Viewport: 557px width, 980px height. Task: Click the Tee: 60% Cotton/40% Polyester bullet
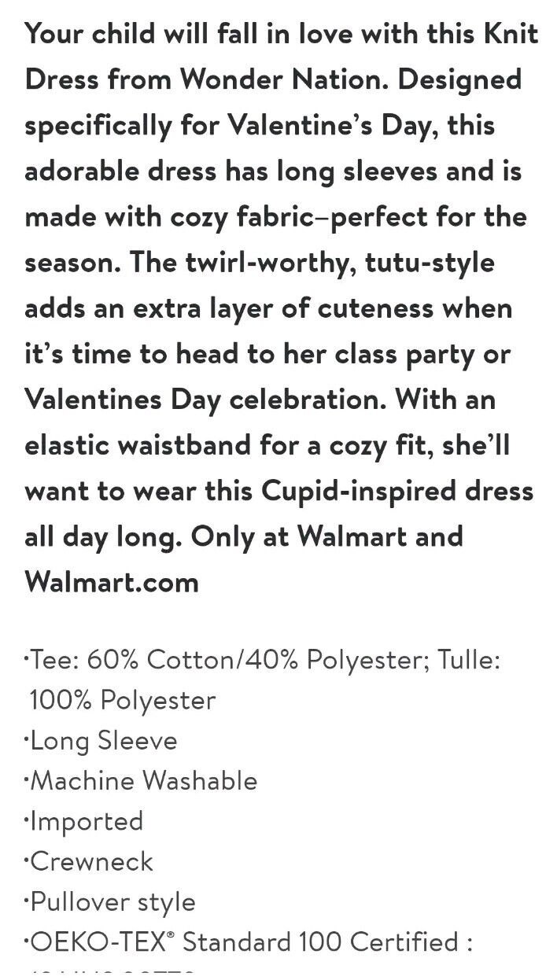(x=197, y=660)
